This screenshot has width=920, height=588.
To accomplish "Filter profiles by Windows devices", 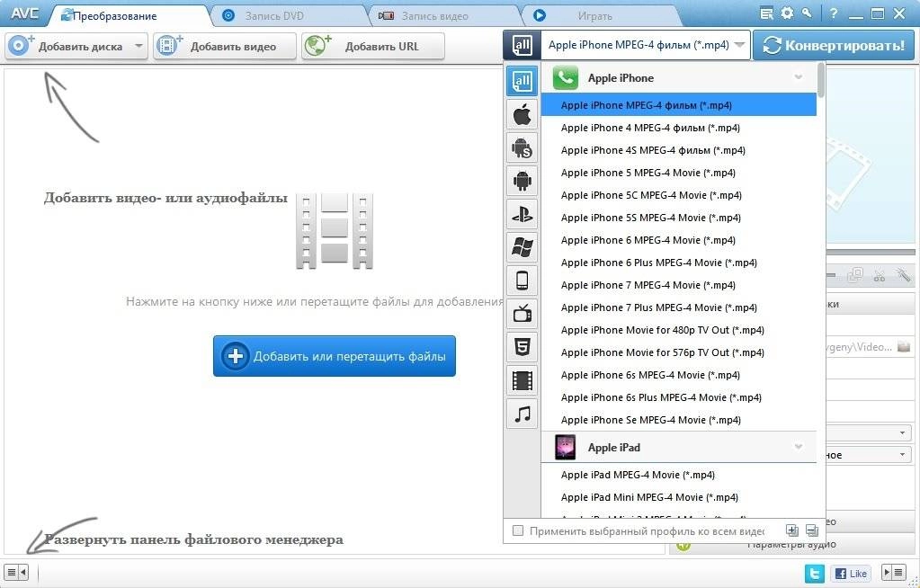I will [522, 247].
